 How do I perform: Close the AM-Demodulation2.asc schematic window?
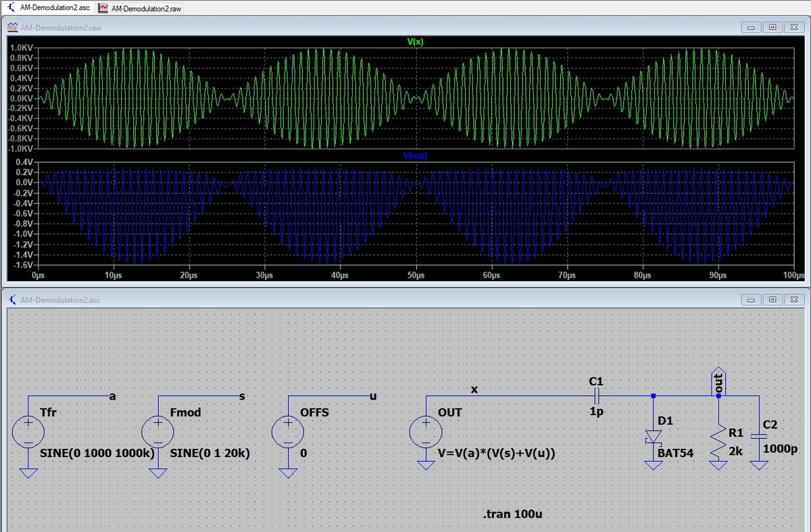tap(794, 299)
